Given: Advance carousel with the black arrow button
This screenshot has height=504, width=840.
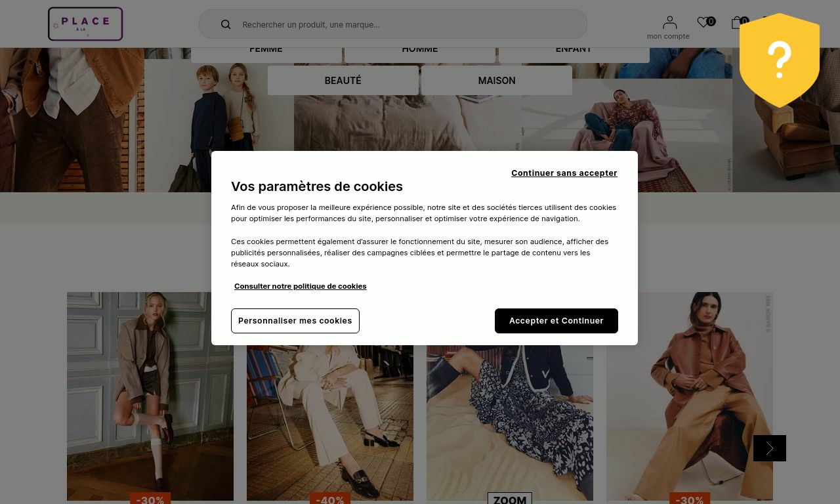Looking at the screenshot, I should [770, 448].
